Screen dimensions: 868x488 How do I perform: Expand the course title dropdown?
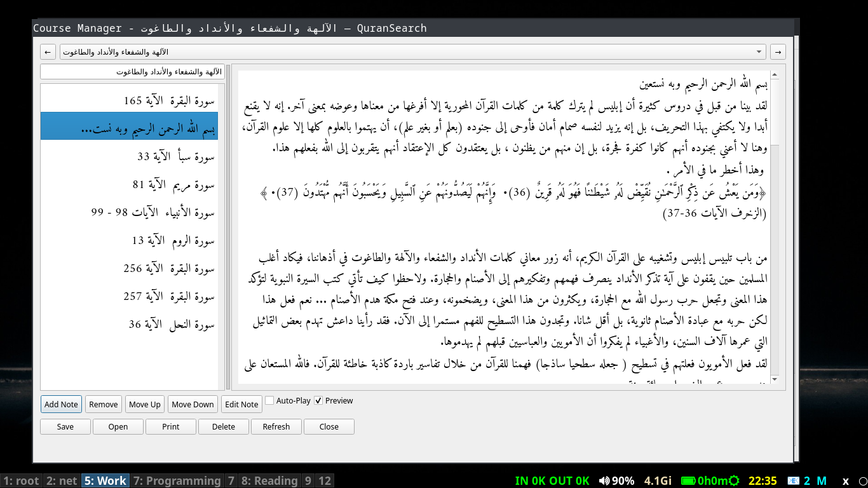760,51
